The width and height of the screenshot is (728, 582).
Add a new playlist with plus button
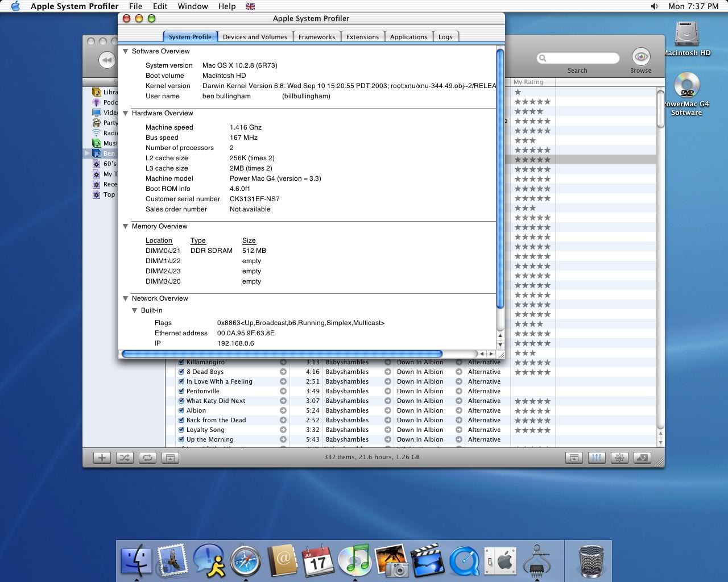pyautogui.click(x=102, y=458)
